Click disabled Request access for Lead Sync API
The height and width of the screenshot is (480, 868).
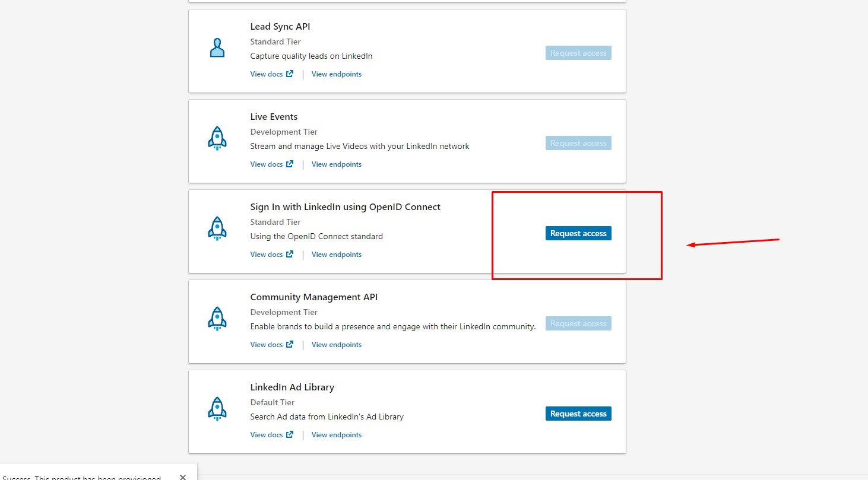pyautogui.click(x=578, y=53)
